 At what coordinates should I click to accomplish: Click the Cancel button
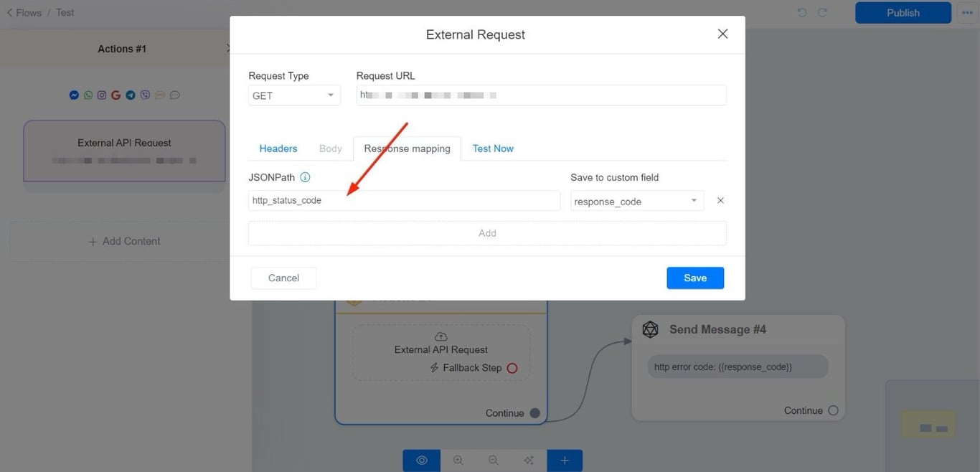click(x=283, y=278)
